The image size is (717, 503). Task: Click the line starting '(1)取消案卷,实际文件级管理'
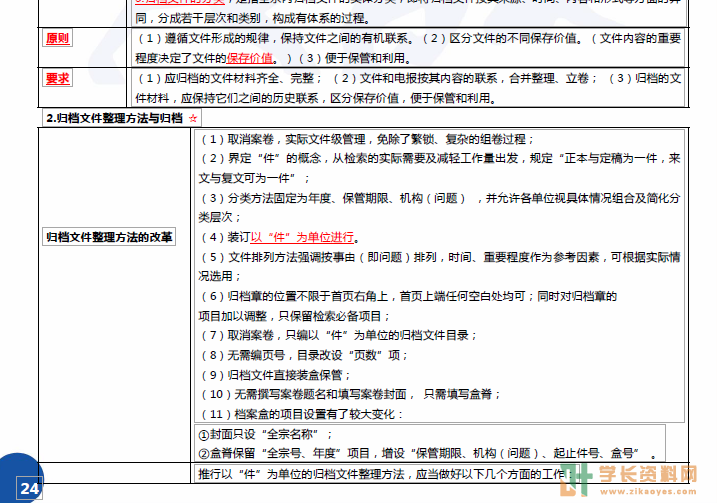click(367, 139)
